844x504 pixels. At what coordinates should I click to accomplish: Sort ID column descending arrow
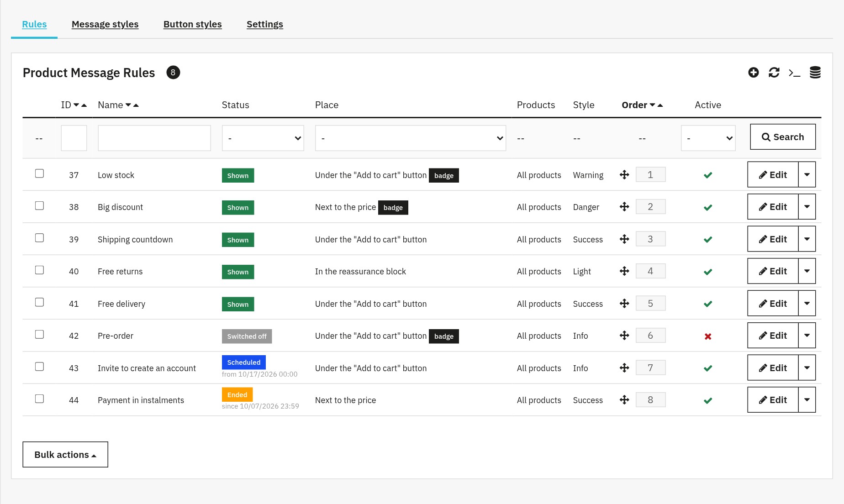point(76,105)
